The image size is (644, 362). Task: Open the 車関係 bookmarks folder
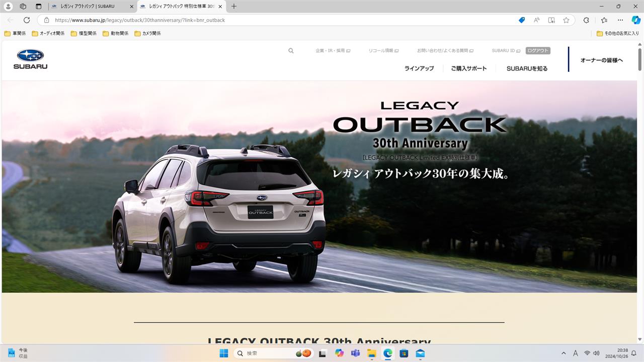tap(15, 33)
